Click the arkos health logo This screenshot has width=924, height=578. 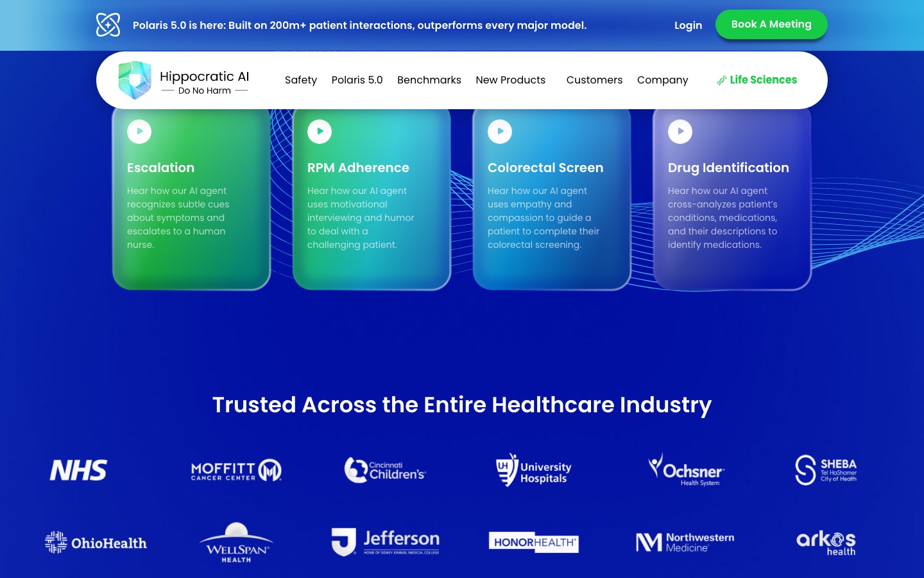pyautogui.click(x=826, y=543)
